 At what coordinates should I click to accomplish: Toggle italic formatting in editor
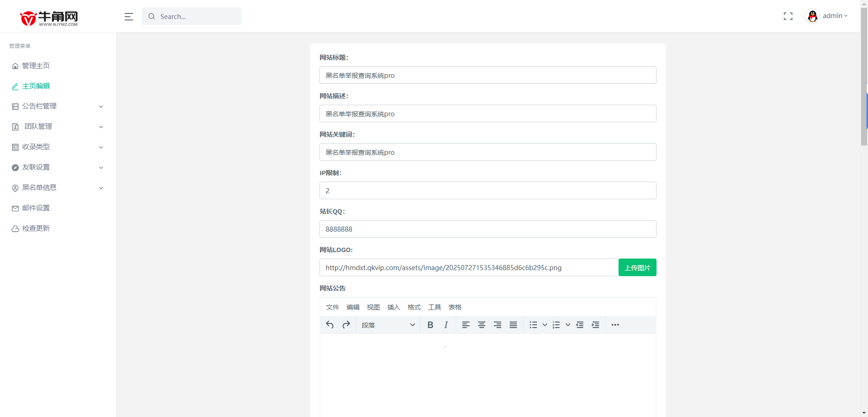446,325
